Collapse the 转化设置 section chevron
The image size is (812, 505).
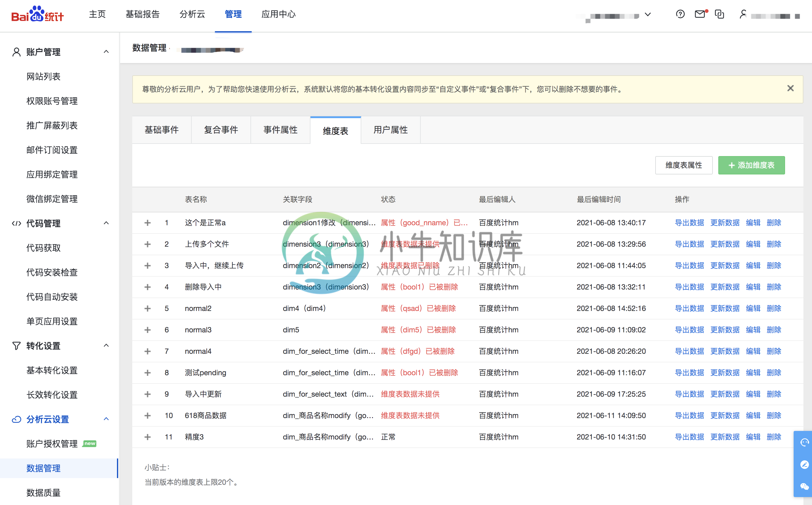click(106, 345)
